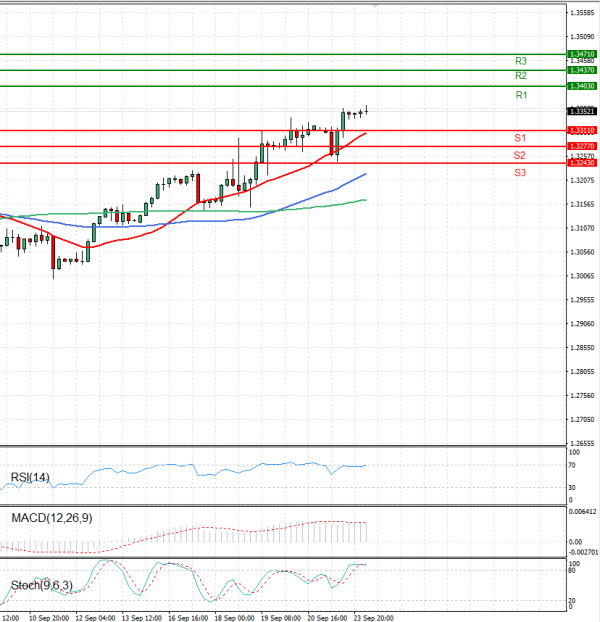Viewport: 600px width, 622px height.
Task: Click the current price 1.33521 black tag
Action: click(x=581, y=111)
